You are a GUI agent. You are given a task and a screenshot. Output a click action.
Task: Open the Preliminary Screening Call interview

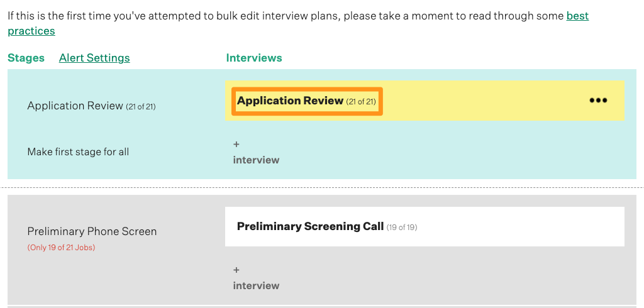tap(310, 226)
